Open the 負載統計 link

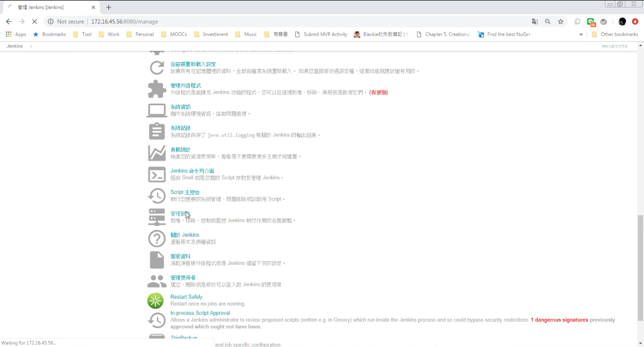181,150
